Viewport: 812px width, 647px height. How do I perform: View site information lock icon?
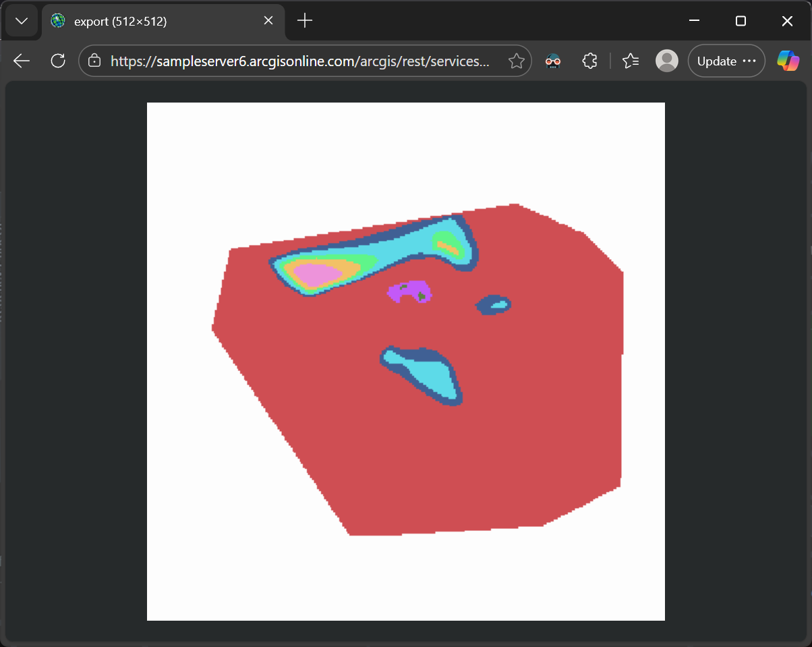coord(95,61)
